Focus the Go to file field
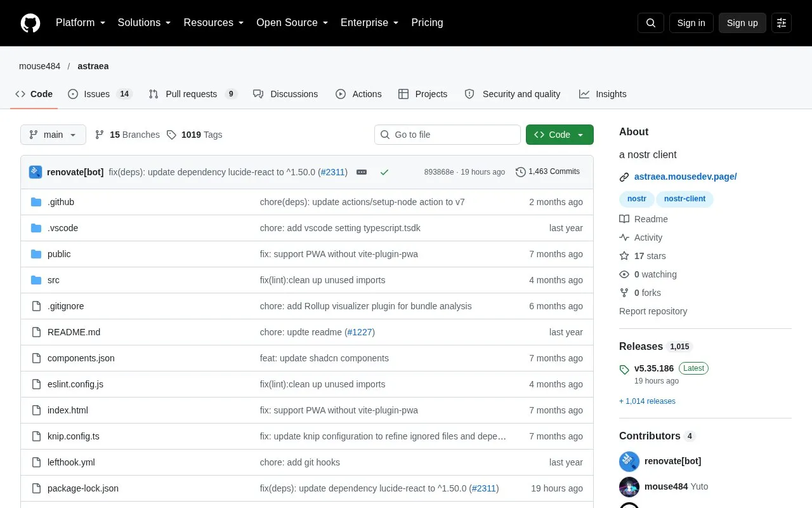The width and height of the screenshot is (812, 508). click(447, 135)
